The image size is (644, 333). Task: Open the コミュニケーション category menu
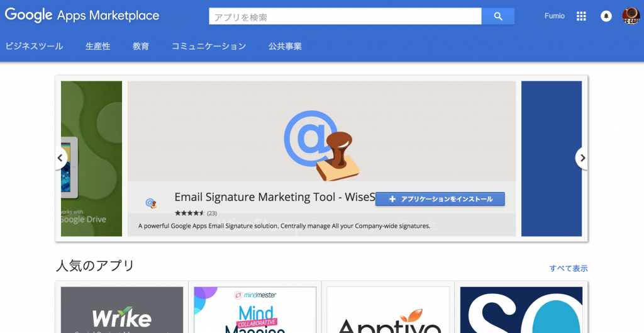[209, 46]
